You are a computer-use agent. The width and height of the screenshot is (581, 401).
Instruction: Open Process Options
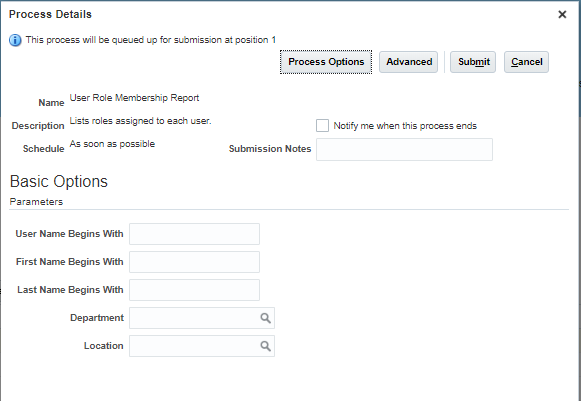[x=326, y=62]
